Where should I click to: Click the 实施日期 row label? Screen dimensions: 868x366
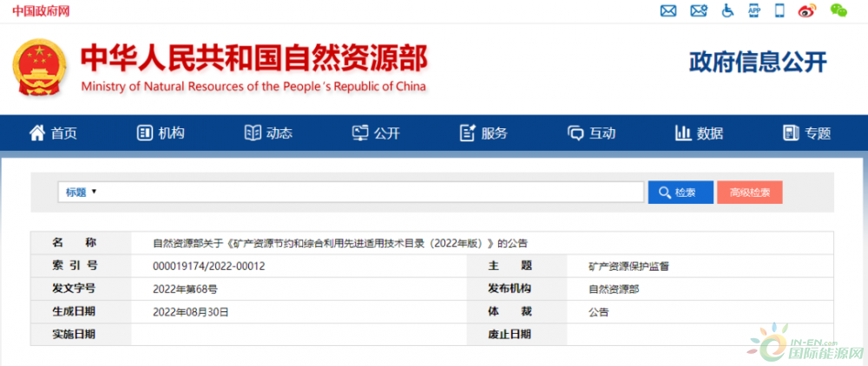point(73,335)
